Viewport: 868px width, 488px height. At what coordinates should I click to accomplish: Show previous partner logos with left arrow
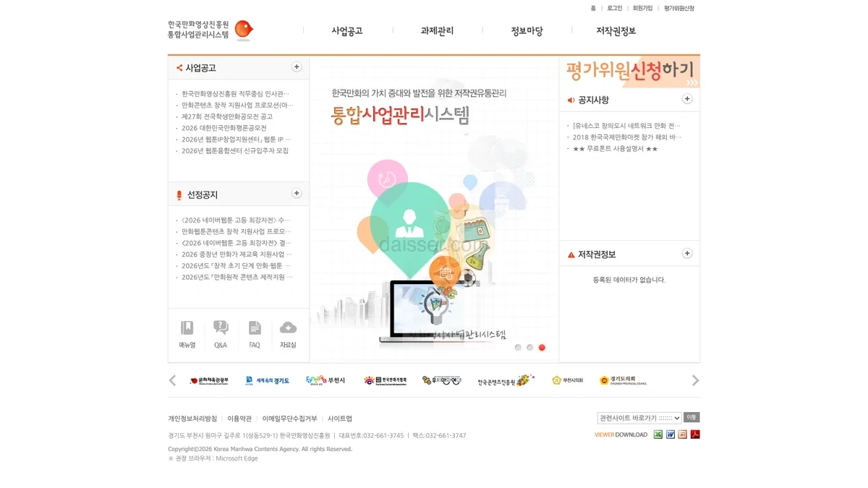pos(172,380)
